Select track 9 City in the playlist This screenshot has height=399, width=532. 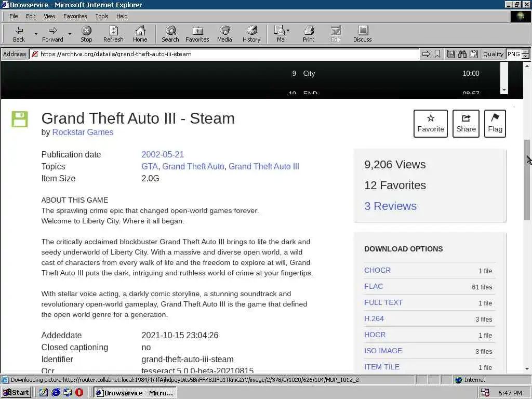[x=385, y=74]
